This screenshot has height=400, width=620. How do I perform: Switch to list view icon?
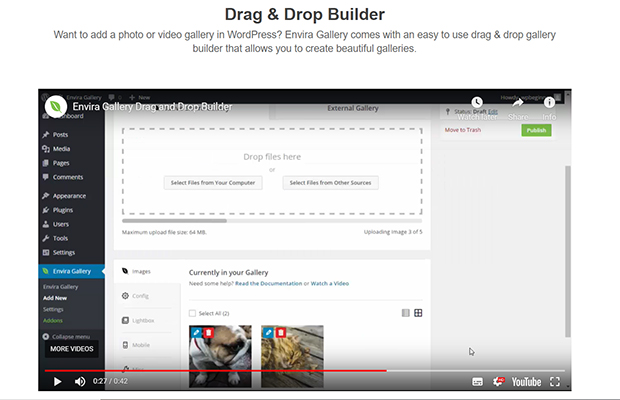[406, 313]
